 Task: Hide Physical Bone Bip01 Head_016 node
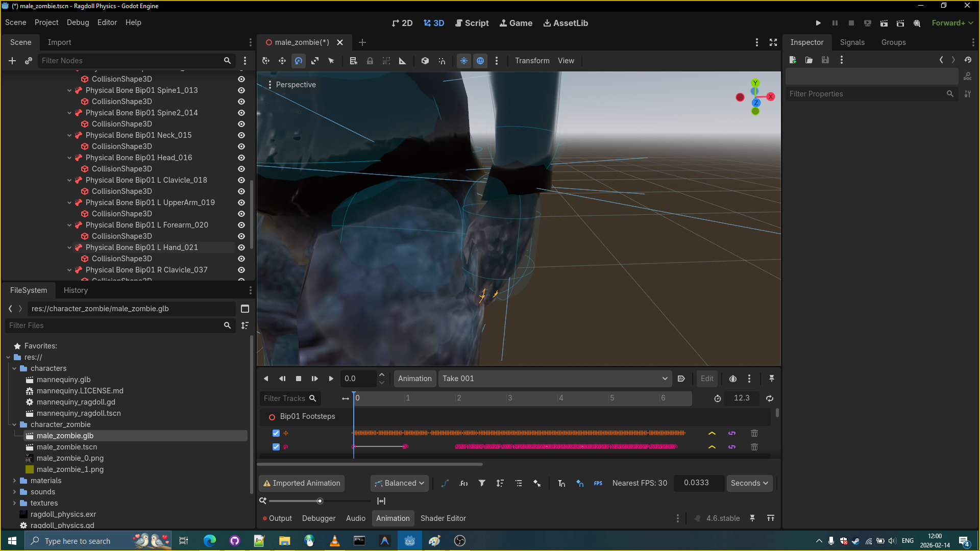pos(241,158)
